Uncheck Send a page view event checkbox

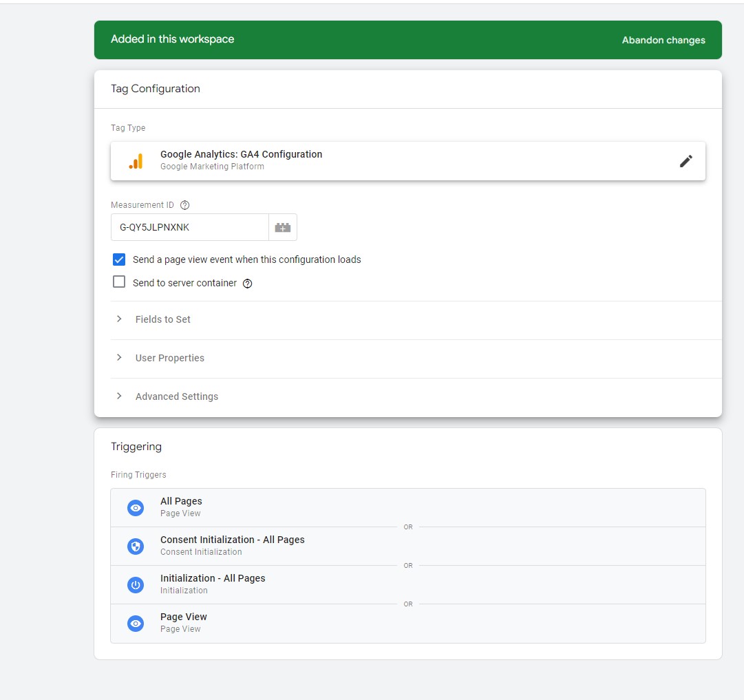click(119, 259)
